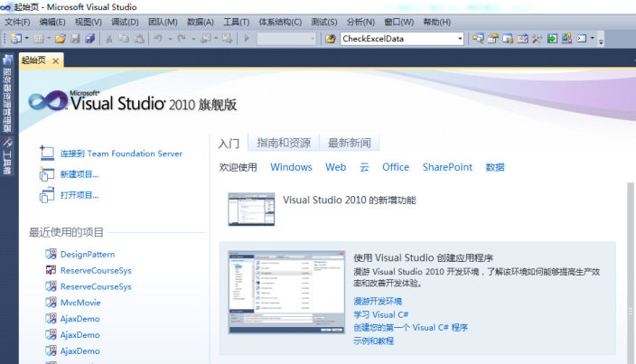Image resolution: width=636 pixels, height=364 pixels.
Task: Select the 入门 tab
Action: [229, 143]
